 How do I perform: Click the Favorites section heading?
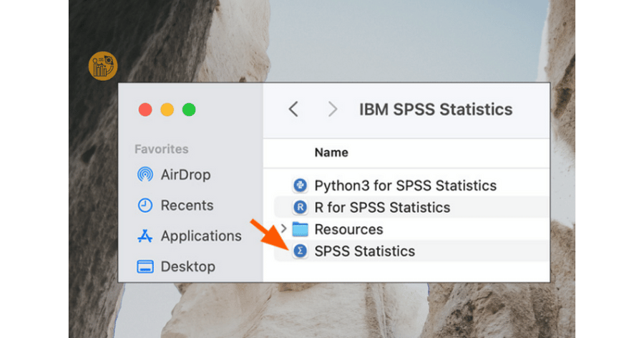[x=162, y=149]
